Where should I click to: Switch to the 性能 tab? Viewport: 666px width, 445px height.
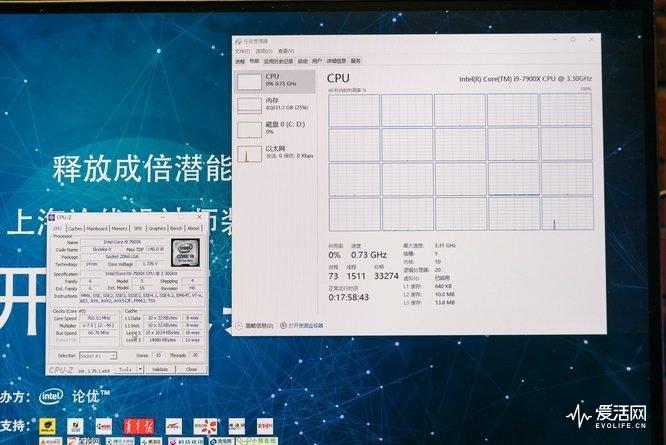click(254, 61)
